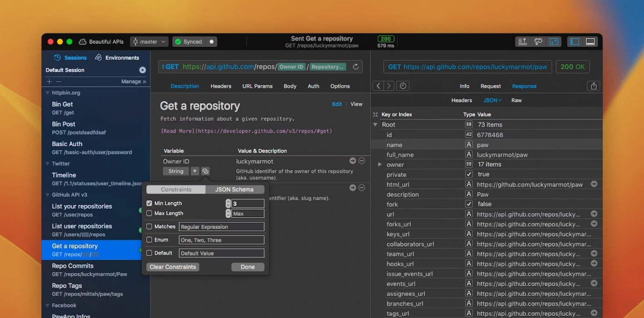The width and height of the screenshot is (644, 318).
Task: Select the Repo Commits request
Action: [96, 270]
